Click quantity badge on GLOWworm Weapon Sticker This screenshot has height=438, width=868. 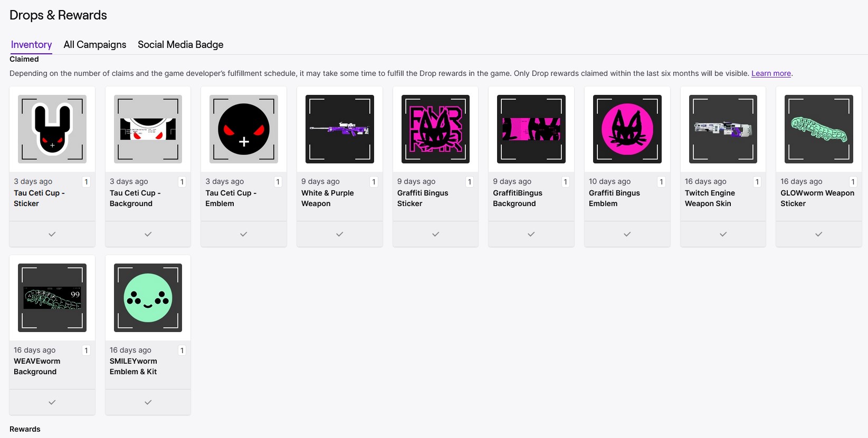pyautogui.click(x=853, y=182)
